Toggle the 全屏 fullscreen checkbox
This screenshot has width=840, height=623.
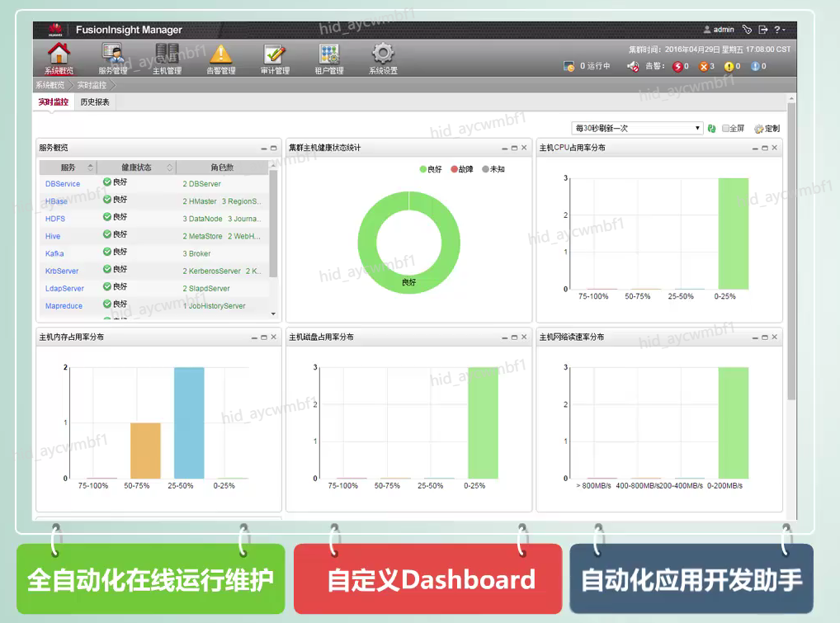725,128
